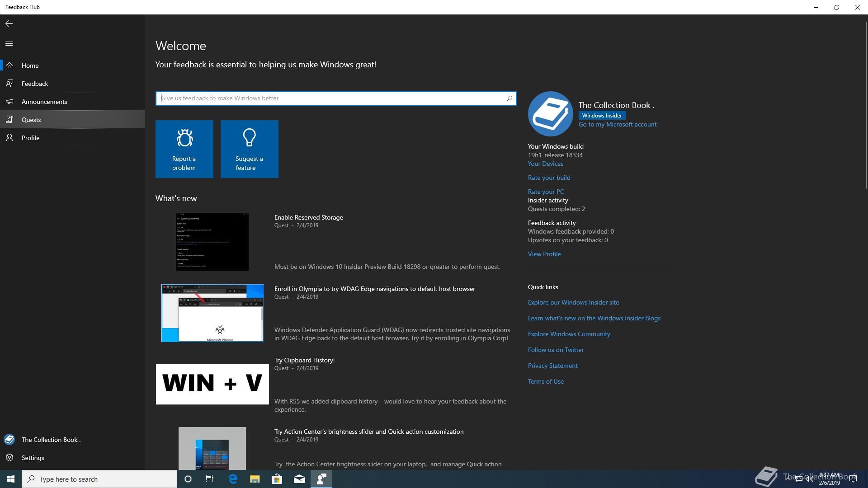This screenshot has height=488, width=868.
Task: Open the View Profile link
Action: (x=544, y=254)
